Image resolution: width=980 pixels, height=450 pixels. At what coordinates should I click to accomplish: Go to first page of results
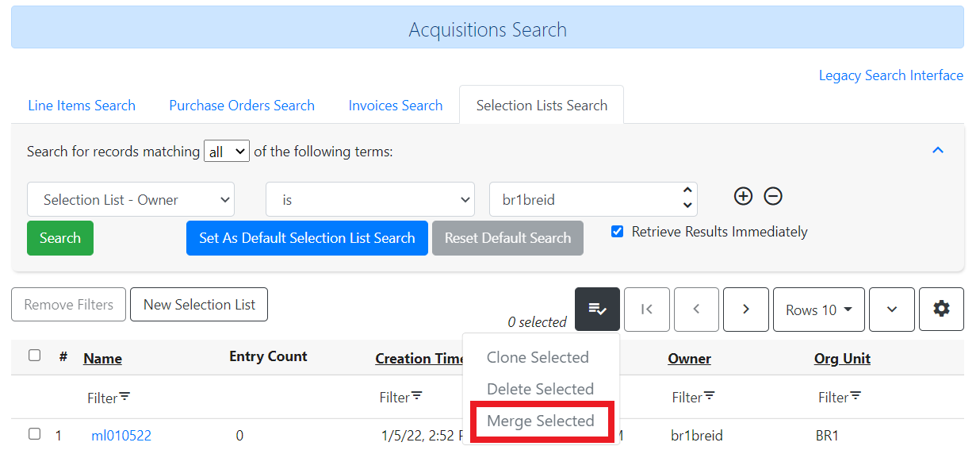646,310
